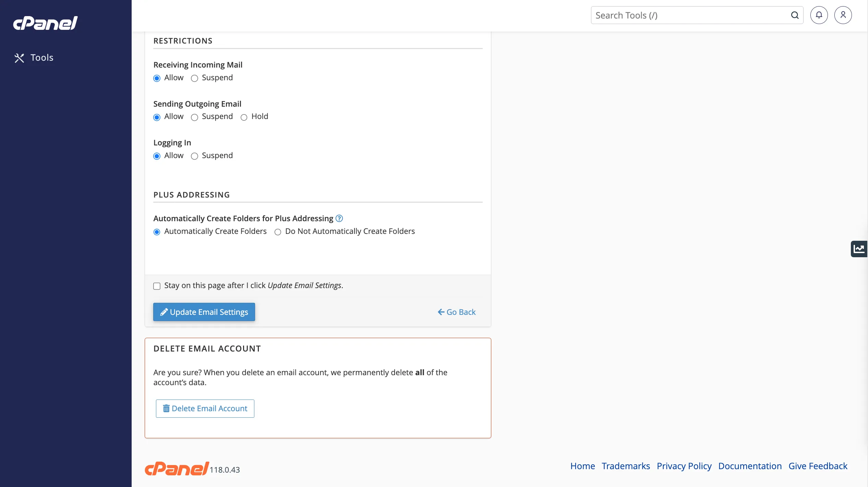Screen dimensions: 868x487
Task: Select Hold for Sending Outgoing Email
Action: [x=244, y=118]
